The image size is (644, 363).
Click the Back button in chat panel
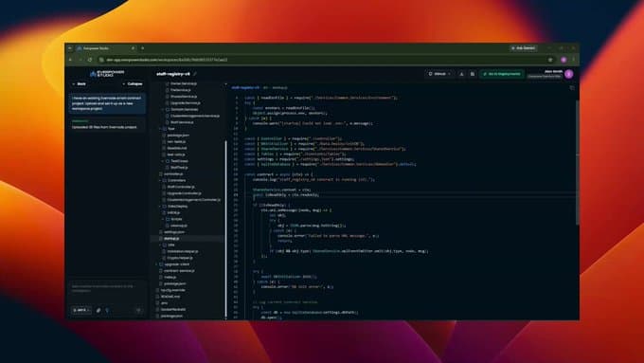point(80,83)
